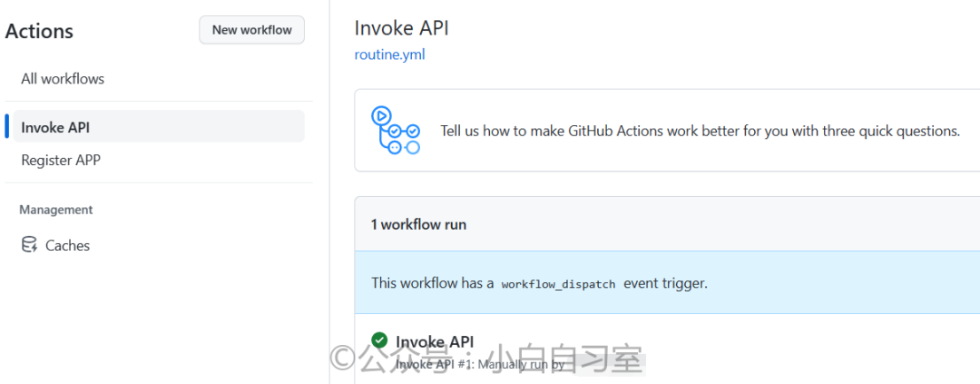980x384 pixels.
Task: Open Caches under Management
Action: 67,245
